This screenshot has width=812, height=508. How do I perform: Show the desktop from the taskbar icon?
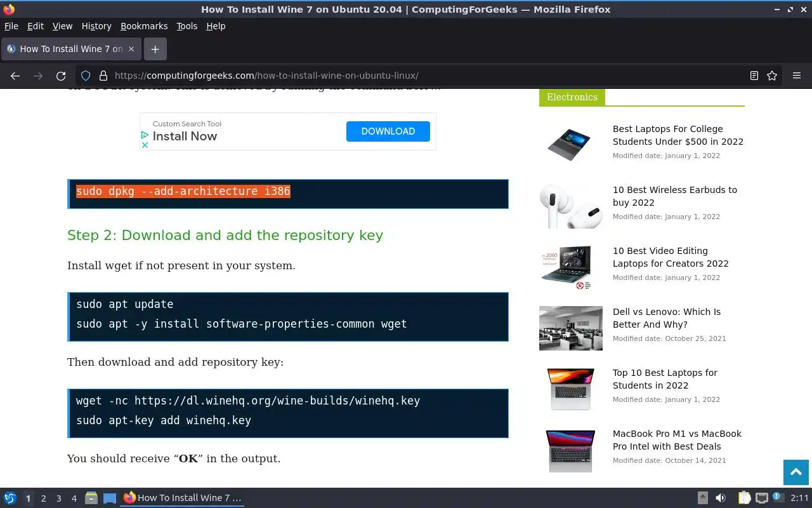click(x=110, y=498)
